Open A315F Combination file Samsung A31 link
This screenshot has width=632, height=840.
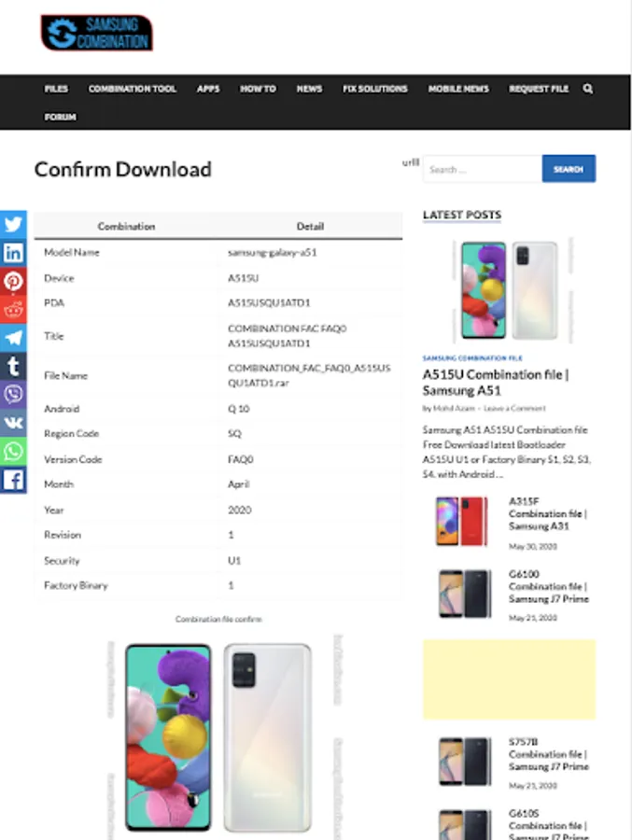click(x=548, y=513)
